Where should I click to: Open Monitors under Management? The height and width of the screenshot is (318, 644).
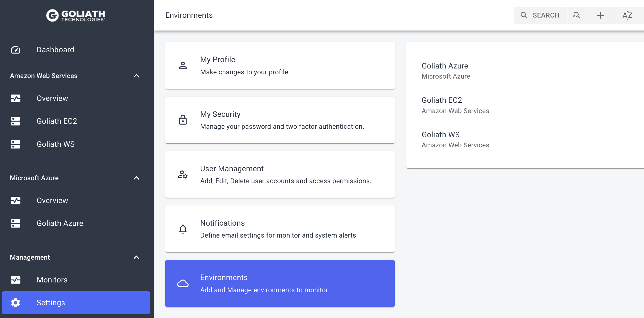click(x=76, y=280)
